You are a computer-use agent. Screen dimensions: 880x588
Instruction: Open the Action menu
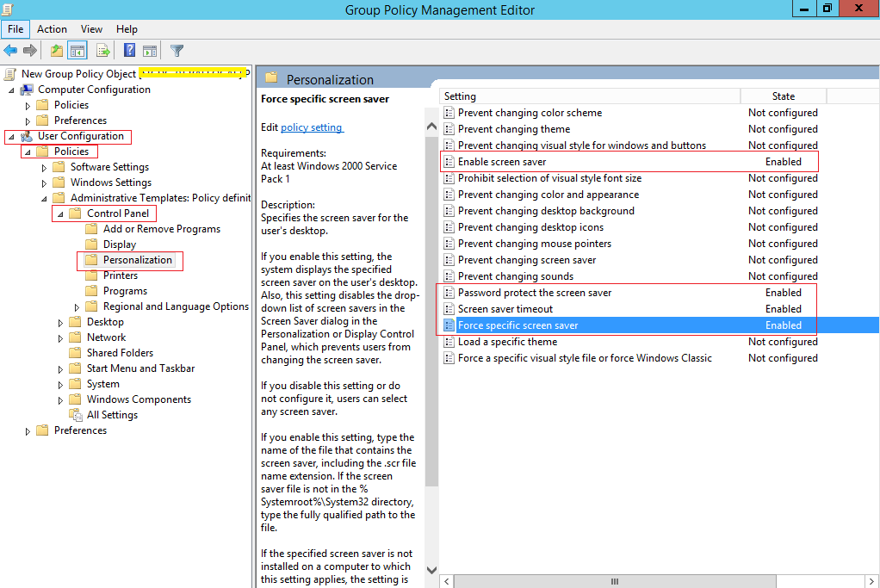click(x=52, y=29)
